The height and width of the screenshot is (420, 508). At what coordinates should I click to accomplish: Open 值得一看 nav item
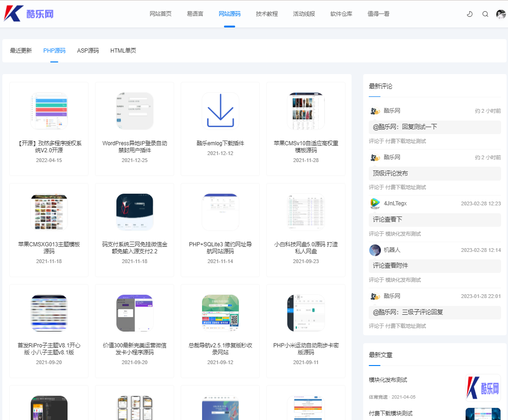(379, 14)
